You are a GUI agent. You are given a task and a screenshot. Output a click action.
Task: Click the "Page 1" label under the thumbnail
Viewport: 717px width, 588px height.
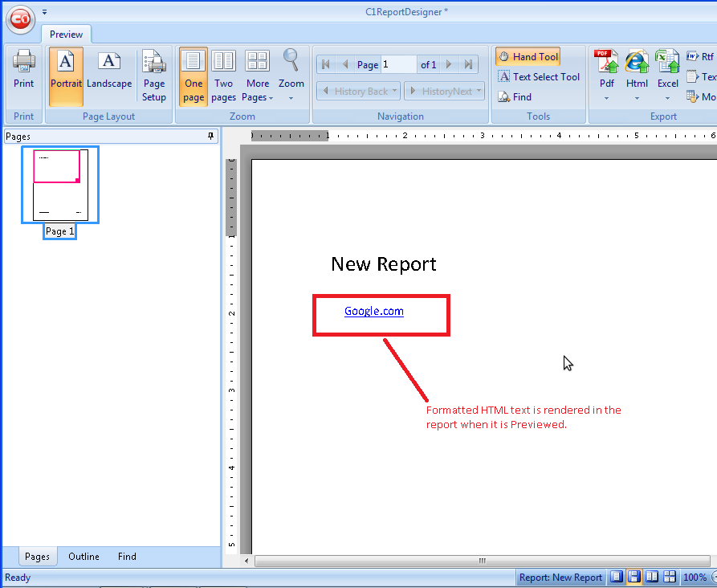[60, 231]
